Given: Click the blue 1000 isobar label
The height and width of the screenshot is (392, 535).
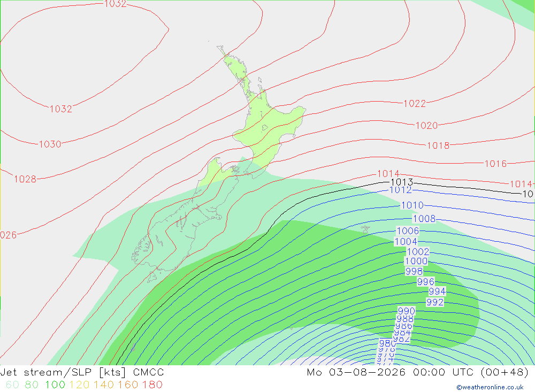Looking at the screenshot, I should click(416, 261).
